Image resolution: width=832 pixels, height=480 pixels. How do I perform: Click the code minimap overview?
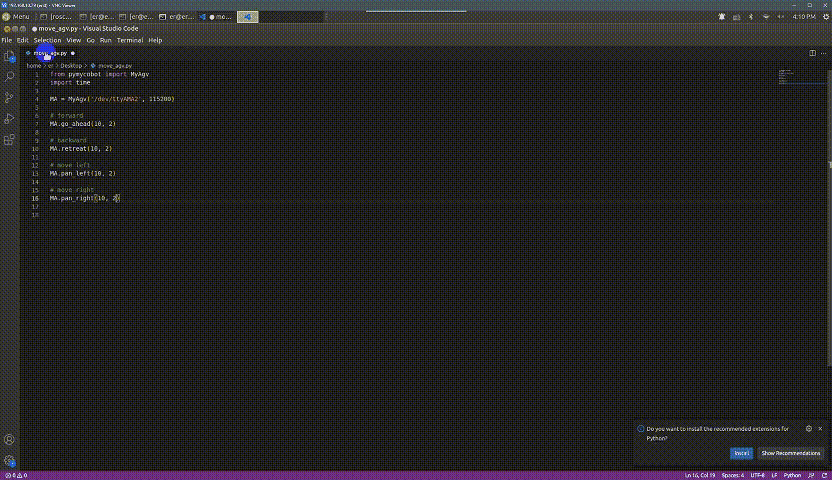pos(801,76)
